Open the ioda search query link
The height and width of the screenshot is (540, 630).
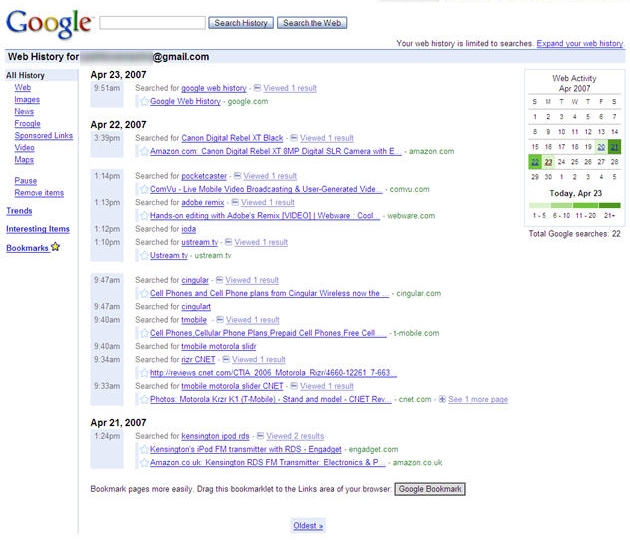[188, 229]
